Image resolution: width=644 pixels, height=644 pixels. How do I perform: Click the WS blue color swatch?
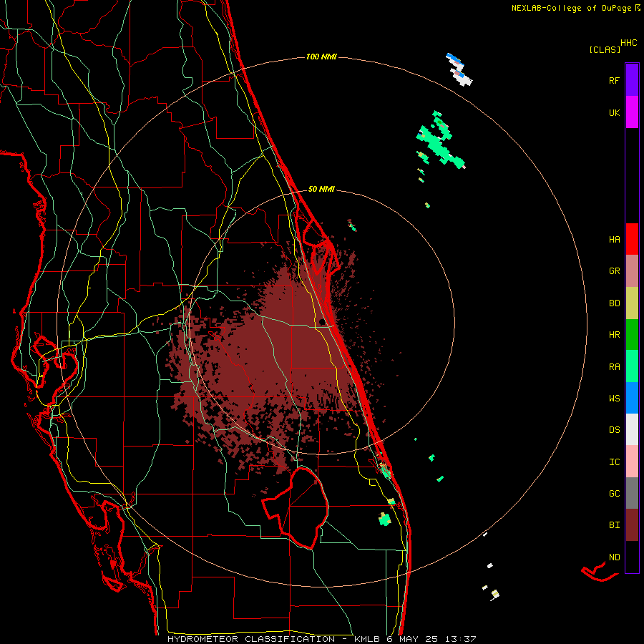point(632,398)
